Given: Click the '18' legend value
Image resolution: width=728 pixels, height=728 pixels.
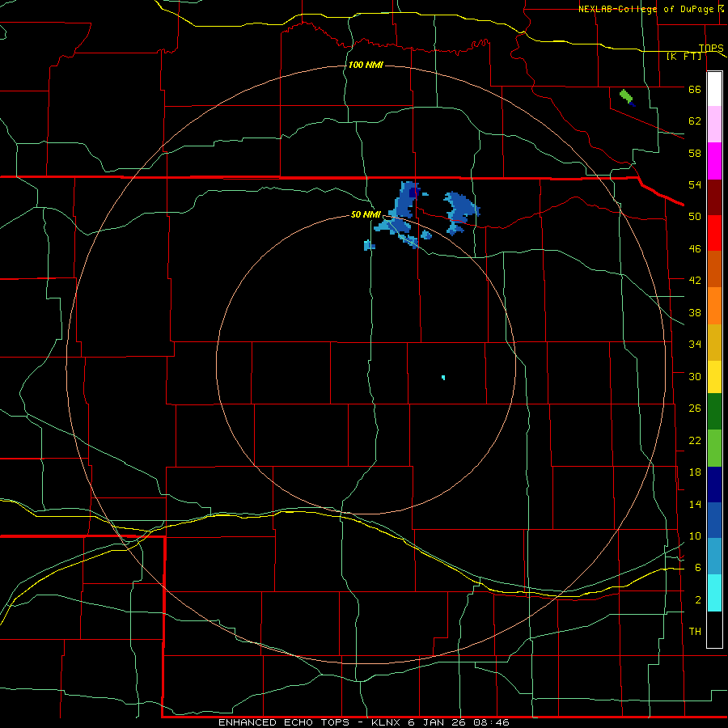Looking at the screenshot, I should tap(695, 472).
